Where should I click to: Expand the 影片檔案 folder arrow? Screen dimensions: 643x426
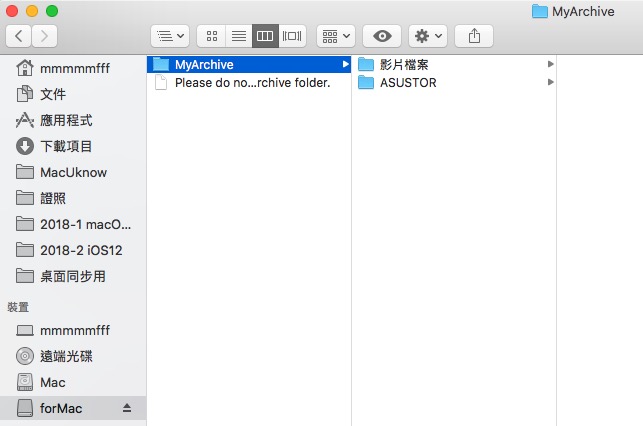coord(550,65)
